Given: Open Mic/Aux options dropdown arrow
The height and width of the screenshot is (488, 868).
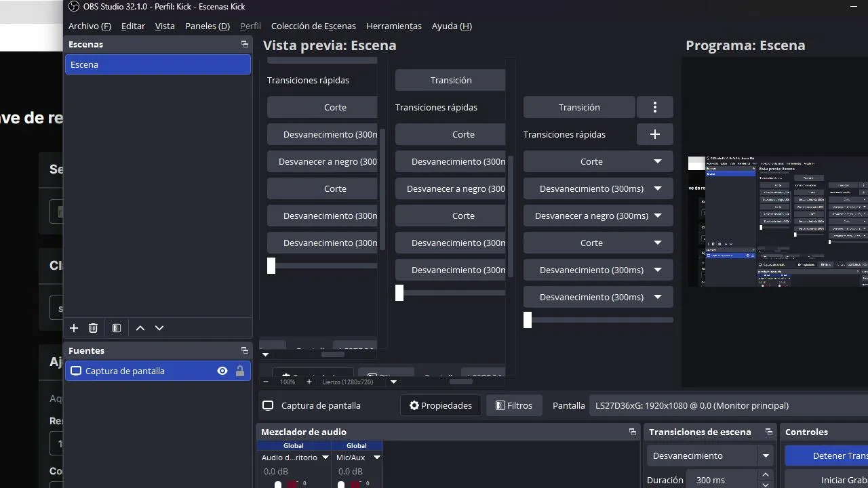Looking at the screenshot, I should click(377, 457).
